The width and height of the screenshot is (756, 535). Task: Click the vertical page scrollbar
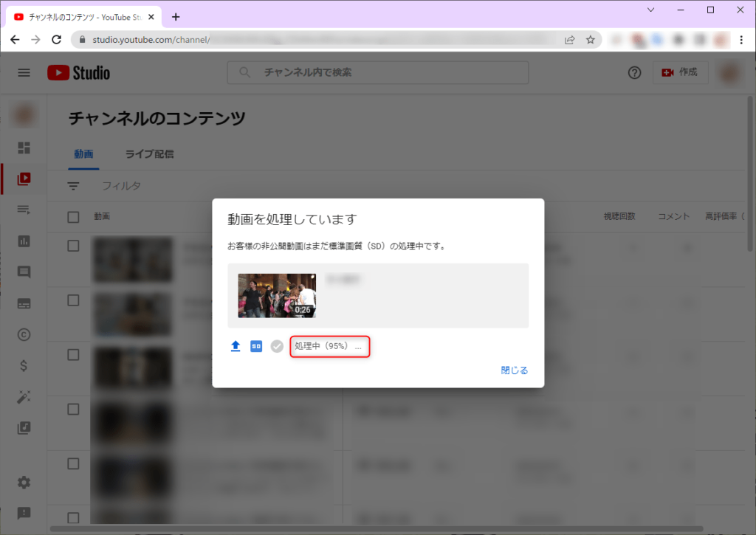click(750, 173)
